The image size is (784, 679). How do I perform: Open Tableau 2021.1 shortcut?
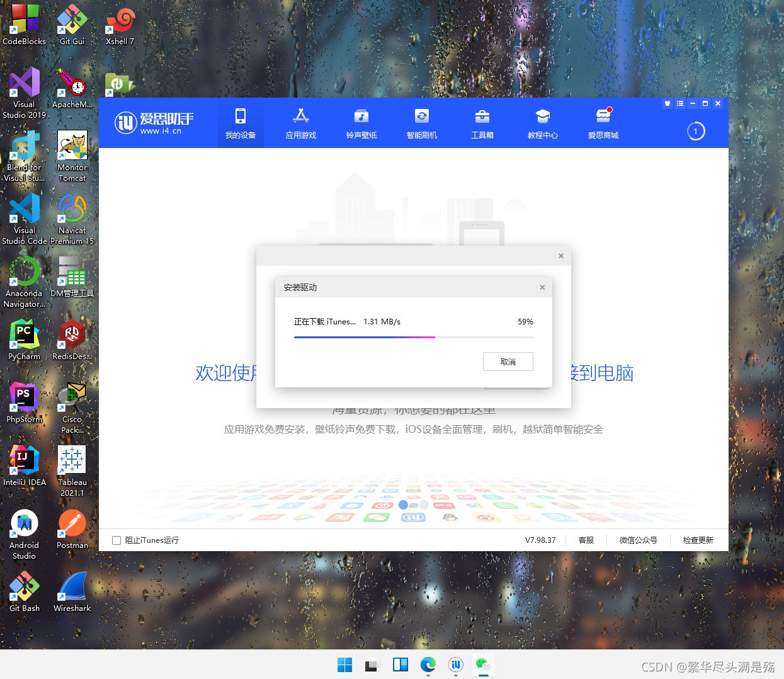72,471
